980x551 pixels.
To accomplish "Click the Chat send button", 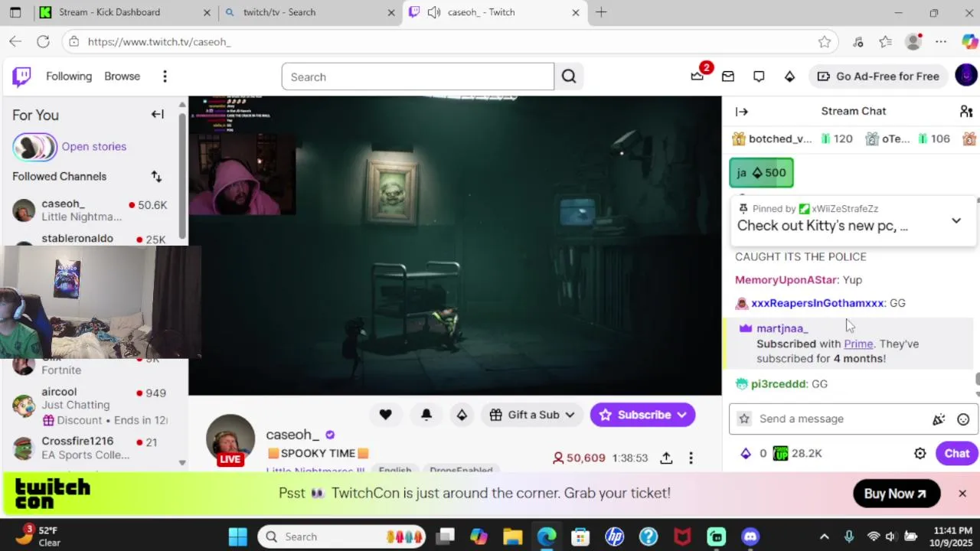I will (956, 454).
